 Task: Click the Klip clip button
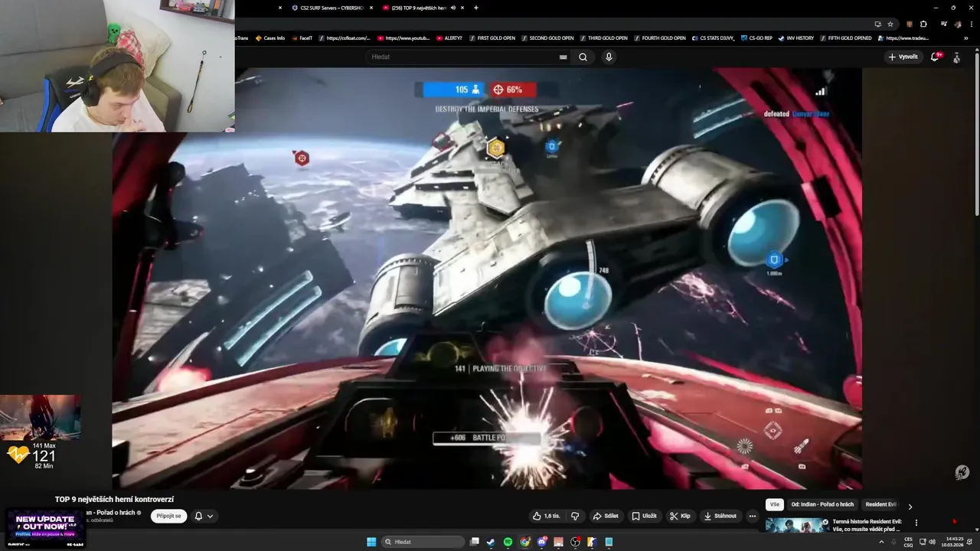click(680, 516)
